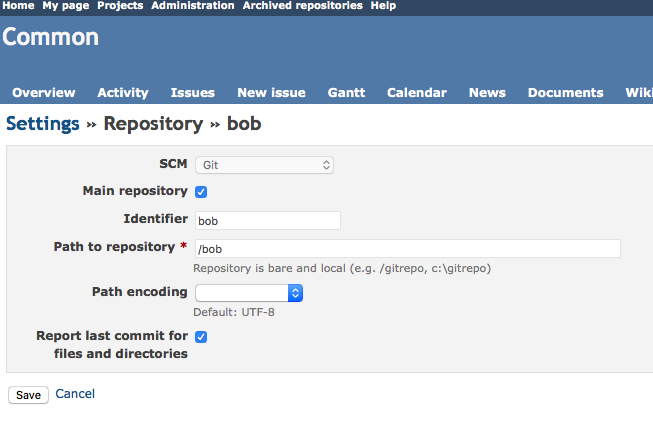The height and width of the screenshot is (436, 653).
Task: Toggle the Main repository checkbox
Action: [x=201, y=192]
